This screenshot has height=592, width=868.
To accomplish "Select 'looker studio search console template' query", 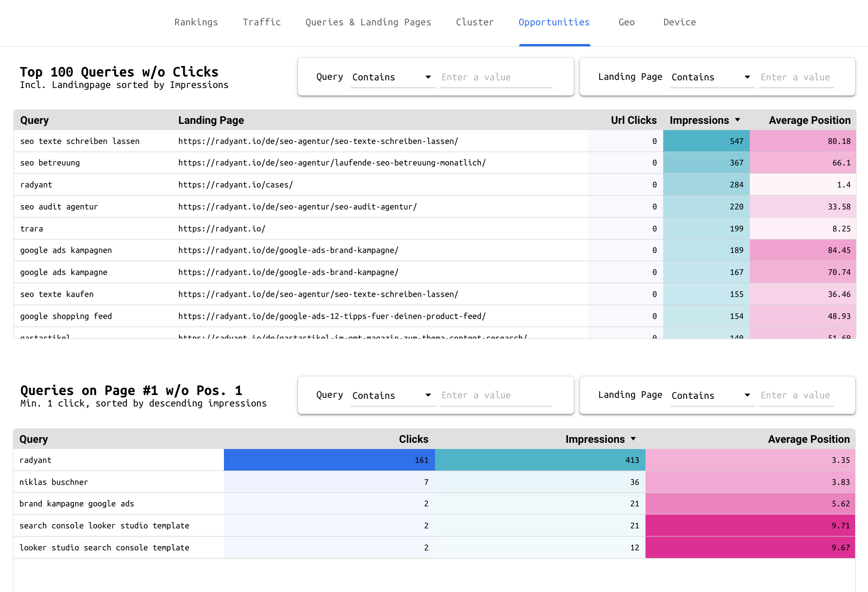I will (104, 548).
